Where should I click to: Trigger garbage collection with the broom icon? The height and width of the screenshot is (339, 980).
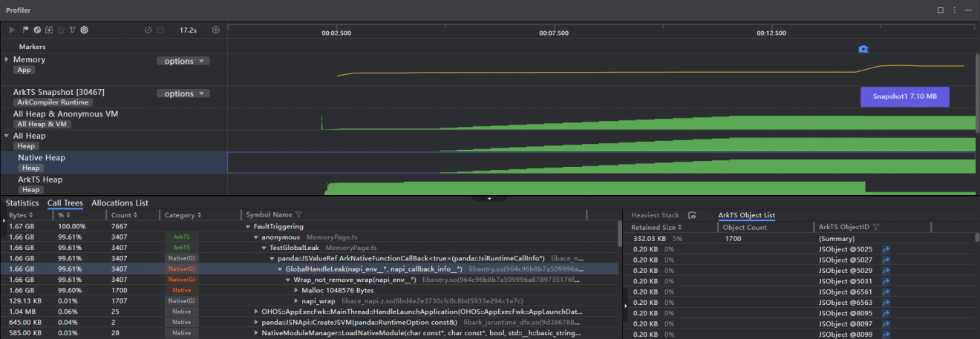[x=60, y=30]
